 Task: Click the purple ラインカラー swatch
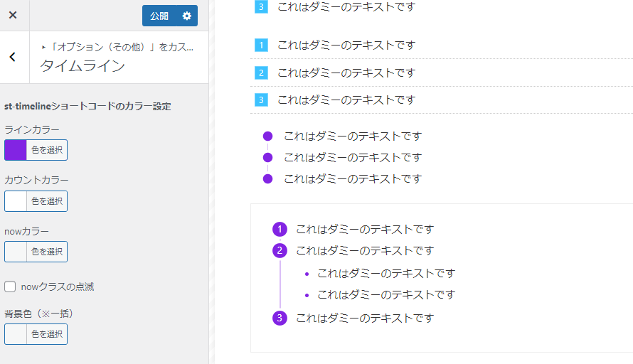(16, 150)
